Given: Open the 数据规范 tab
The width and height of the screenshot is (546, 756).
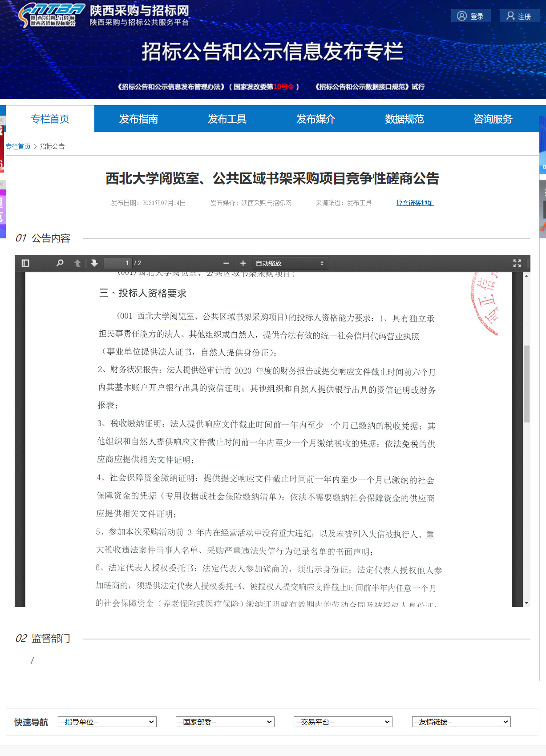Looking at the screenshot, I should 404,119.
